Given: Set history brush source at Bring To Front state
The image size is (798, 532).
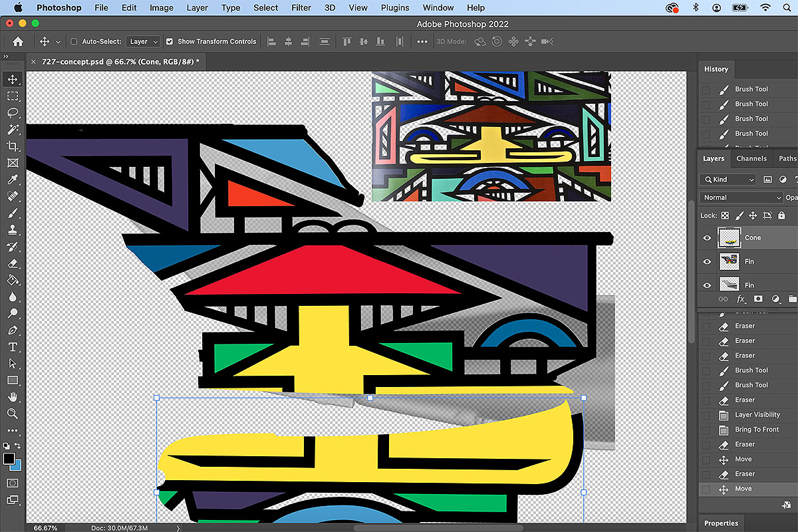Looking at the screenshot, I should tap(706, 430).
